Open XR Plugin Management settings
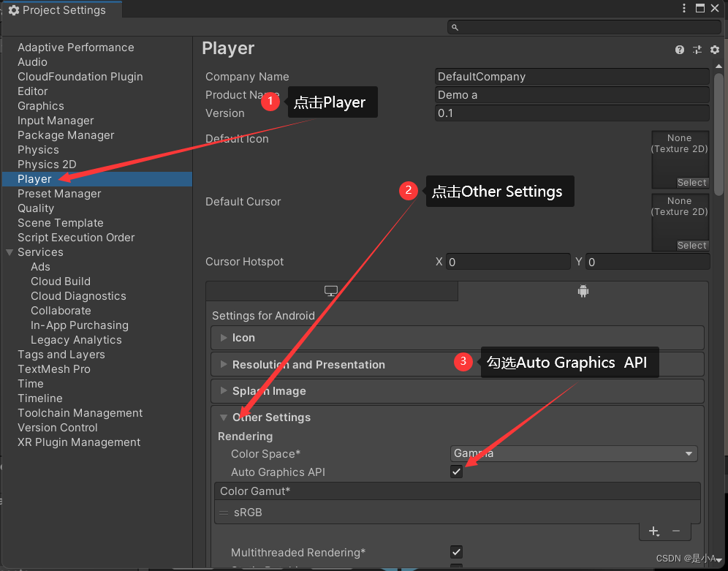The height and width of the screenshot is (571, 728). (x=79, y=442)
